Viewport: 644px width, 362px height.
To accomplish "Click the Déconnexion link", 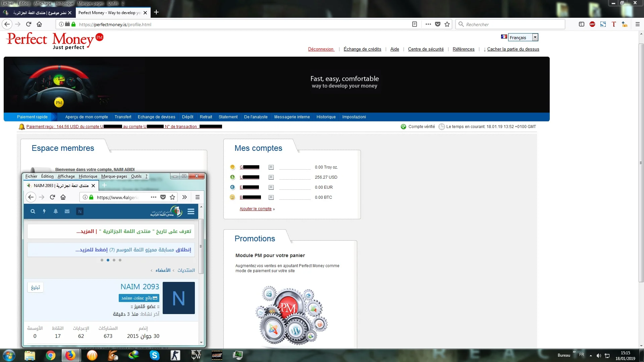I will coord(321,49).
